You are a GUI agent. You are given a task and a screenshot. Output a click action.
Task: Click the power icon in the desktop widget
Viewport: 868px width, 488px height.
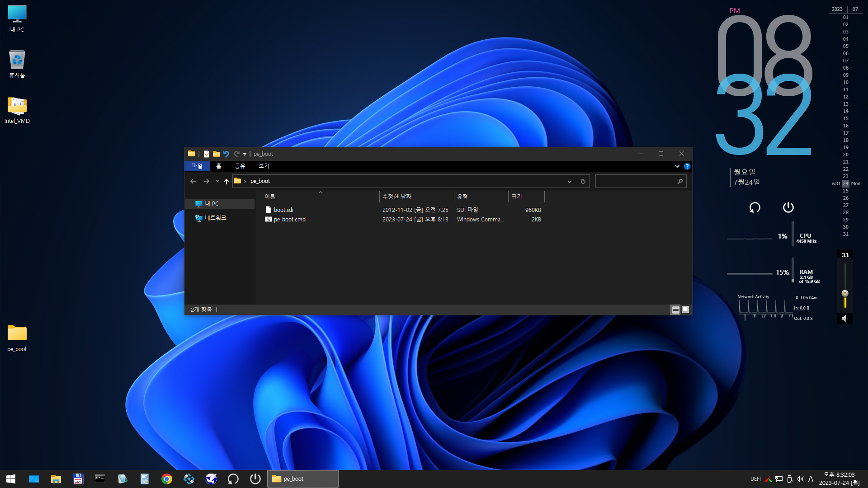click(788, 207)
